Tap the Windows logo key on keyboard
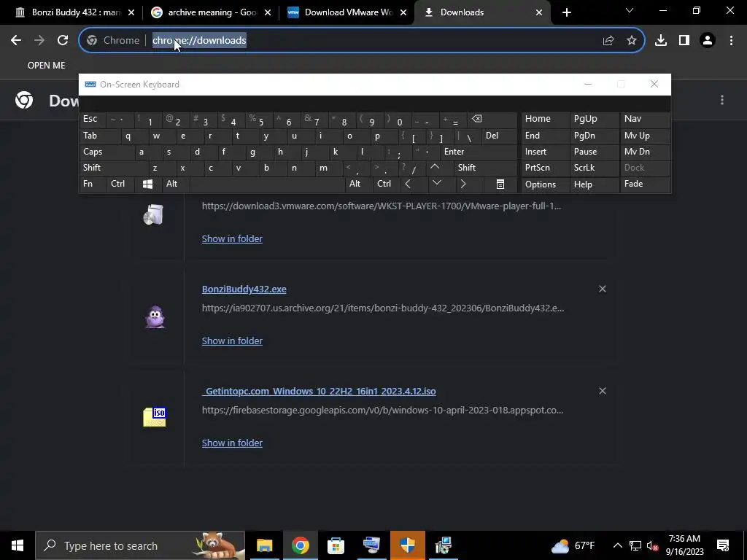The image size is (747, 560). [148, 184]
